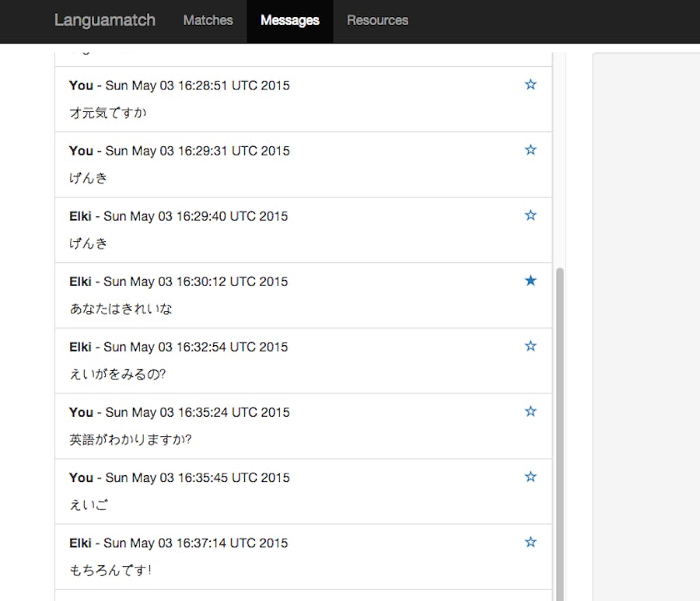Click the empty right side panel
This screenshot has width=700, height=601.
(x=646, y=311)
